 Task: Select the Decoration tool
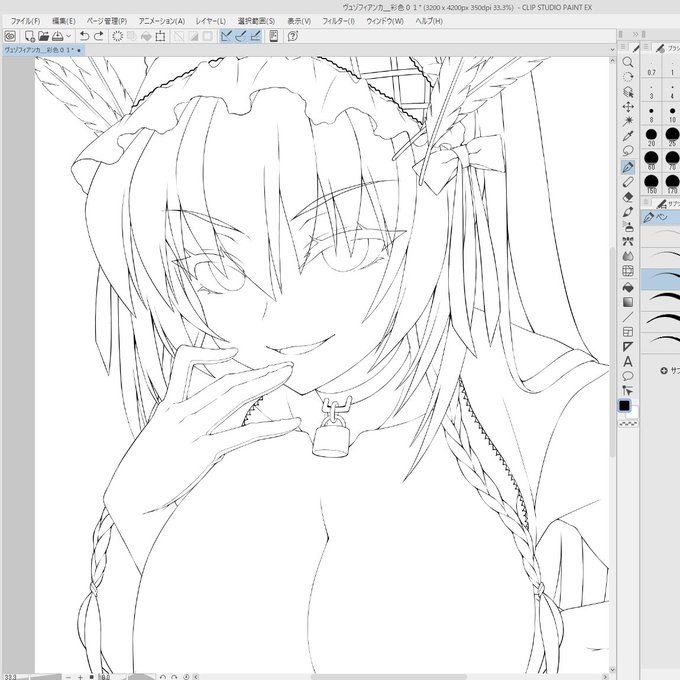pos(628,242)
